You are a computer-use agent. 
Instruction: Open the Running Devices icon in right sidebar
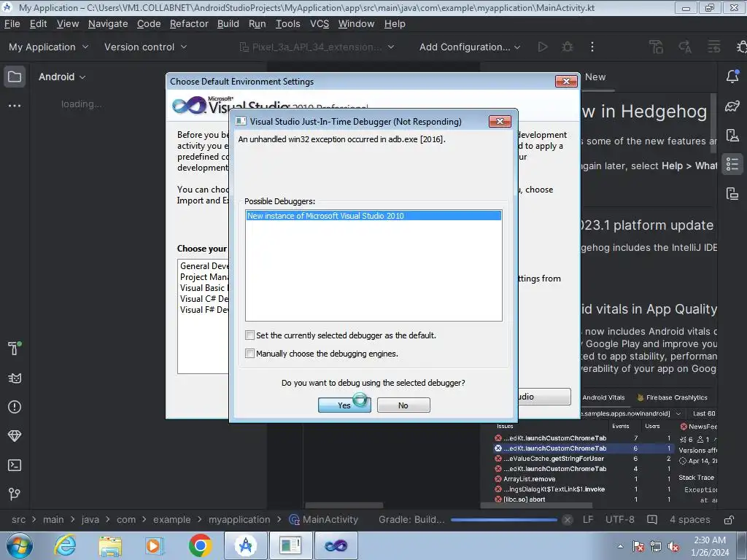tap(732, 193)
